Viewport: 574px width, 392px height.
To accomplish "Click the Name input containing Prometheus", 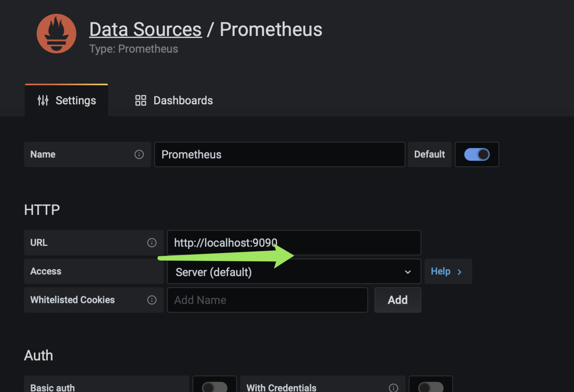I will click(x=279, y=154).
